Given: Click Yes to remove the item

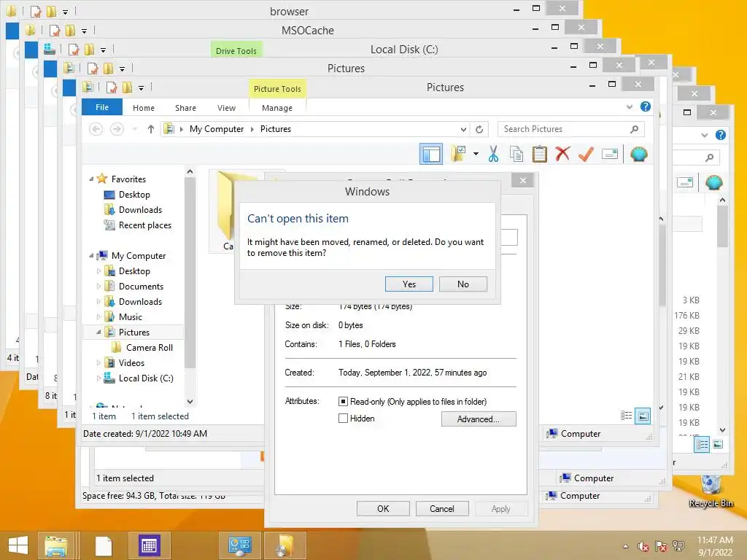Looking at the screenshot, I should (409, 284).
